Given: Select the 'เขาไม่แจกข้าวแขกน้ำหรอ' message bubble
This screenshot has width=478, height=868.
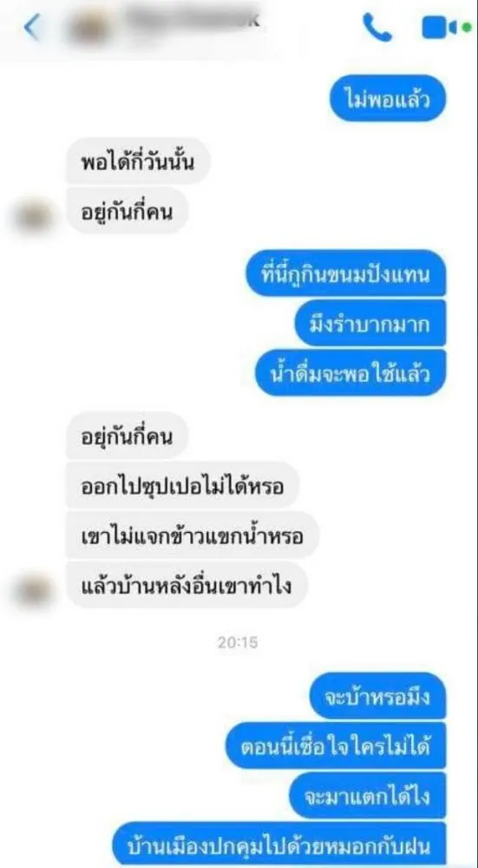Looking at the screenshot, I should point(193,535).
